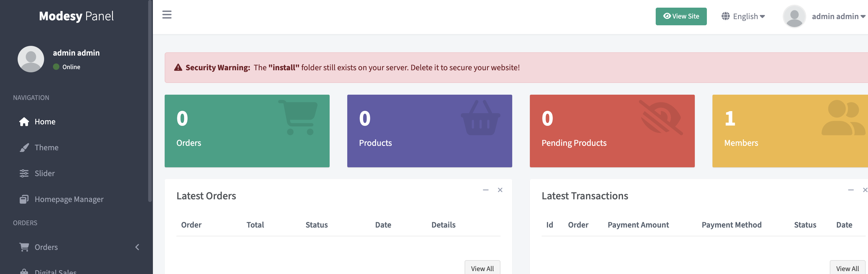
Task: Expand the Orders submenu chevron
Action: pos(137,247)
